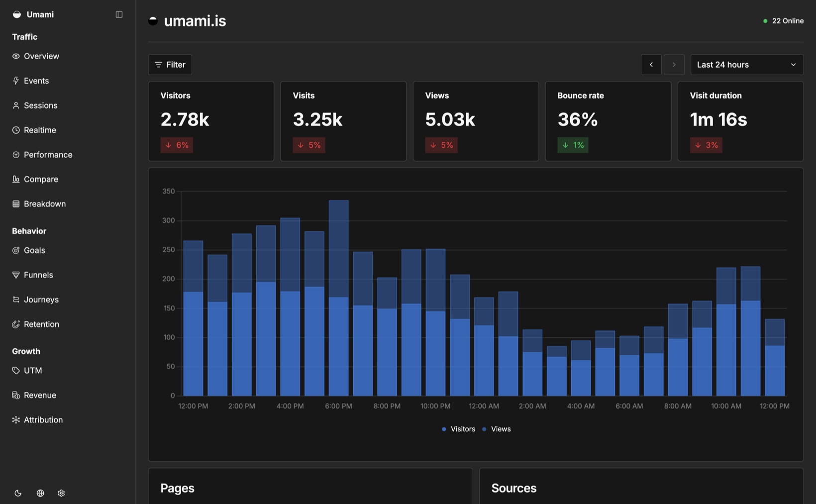Image resolution: width=816 pixels, height=504 pixels.
Task: Click the tallest bar at 6:00 PM
Action: click(338, 298)
